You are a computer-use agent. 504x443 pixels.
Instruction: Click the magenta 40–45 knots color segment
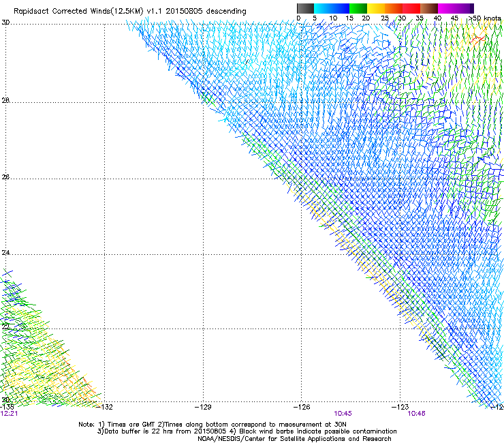(x=447, y=8)
